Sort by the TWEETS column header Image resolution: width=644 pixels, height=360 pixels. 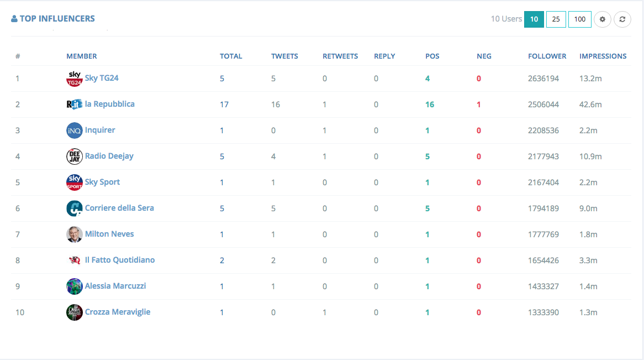tap(284, 56)
